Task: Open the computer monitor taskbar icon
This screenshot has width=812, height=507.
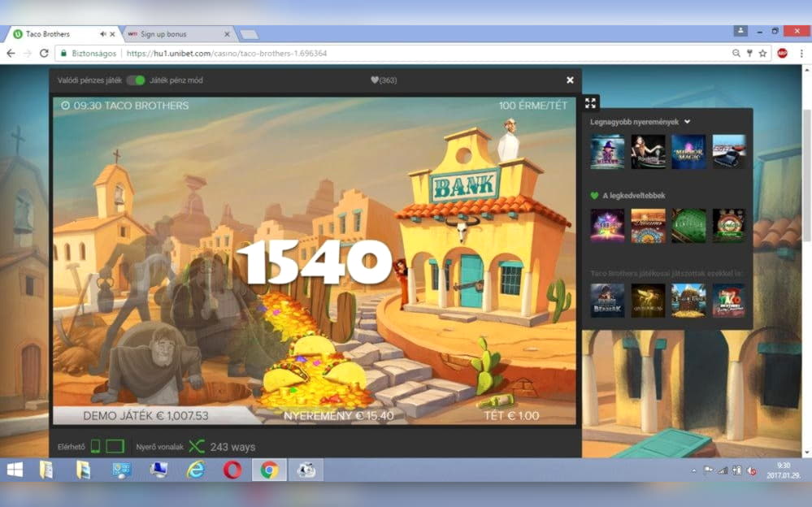Action: point(158,470)
